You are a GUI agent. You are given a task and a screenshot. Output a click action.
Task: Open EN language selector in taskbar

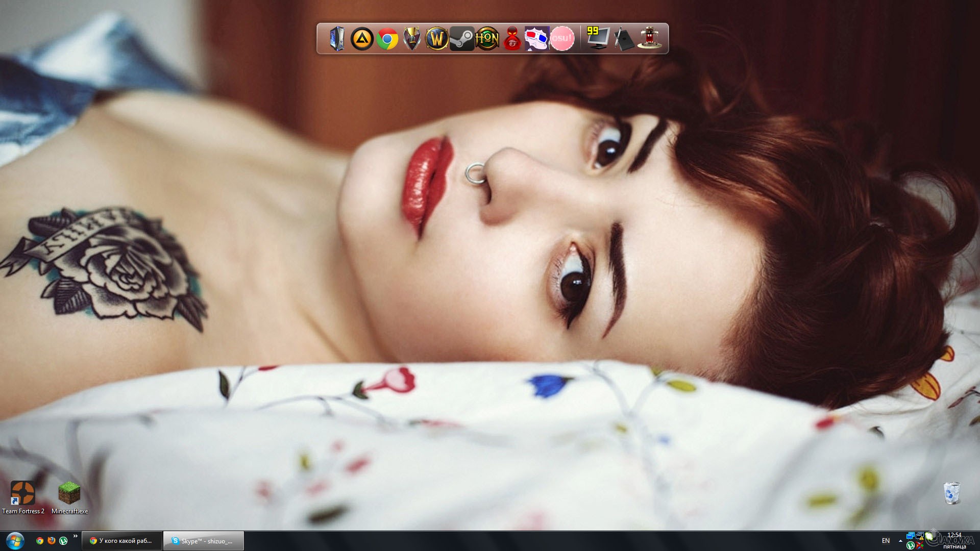click(886, 541)
